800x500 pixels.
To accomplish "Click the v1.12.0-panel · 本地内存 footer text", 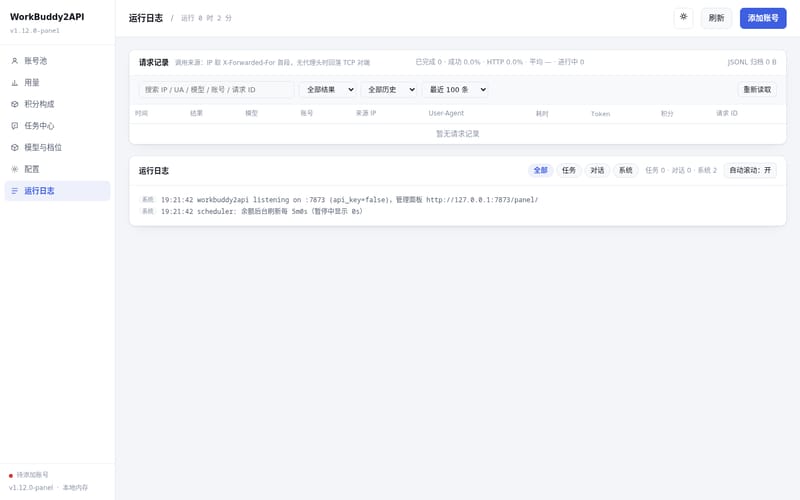I will (48, 488).
